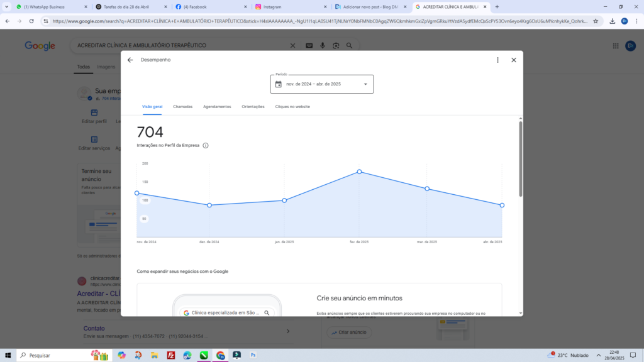The image size is (644, 362).
Task: Select the fev. de 2025 peak data point
Action: click(359, 172)
